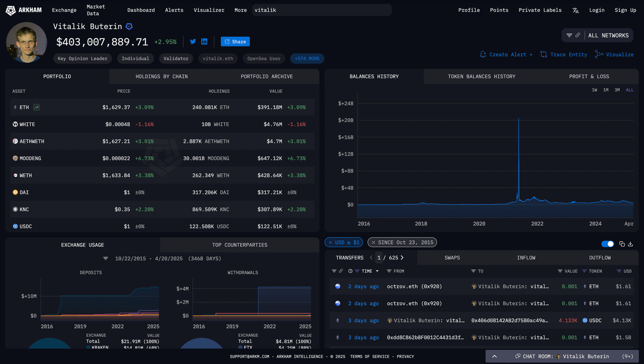Click the filter icon beside All Networks

click(569, 35)
